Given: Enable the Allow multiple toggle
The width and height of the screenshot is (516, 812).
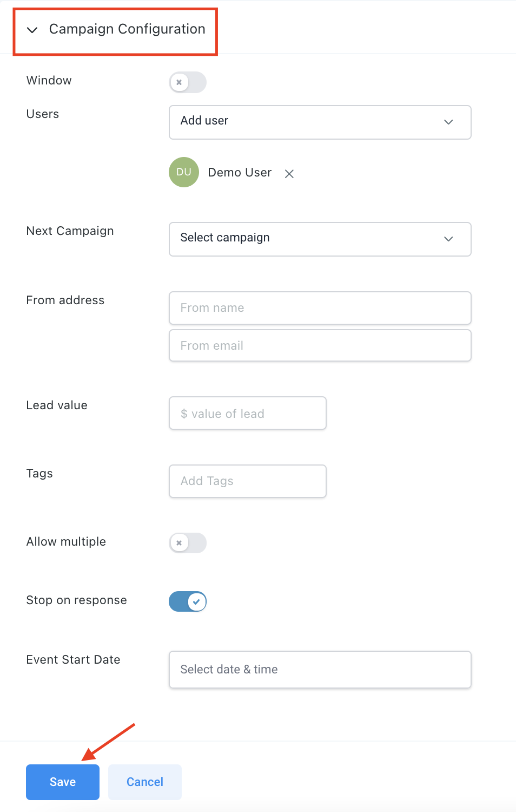Looking at the screenshot, I should pyautogui.click(x=188, y=542).
